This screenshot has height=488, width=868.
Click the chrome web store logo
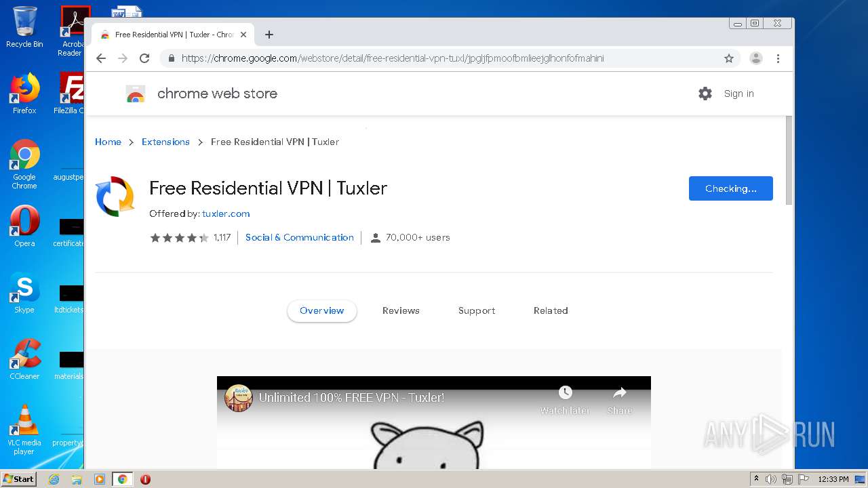coord(136,94)
